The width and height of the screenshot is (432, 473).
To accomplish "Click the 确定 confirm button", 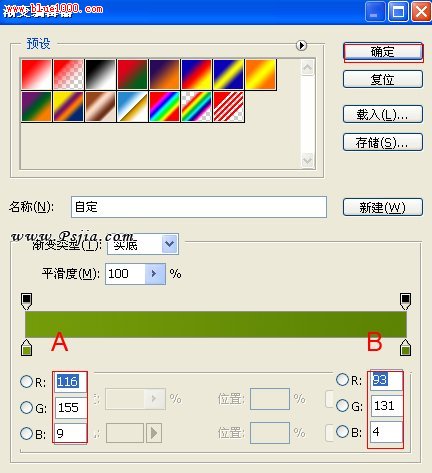I will point(383,52).
